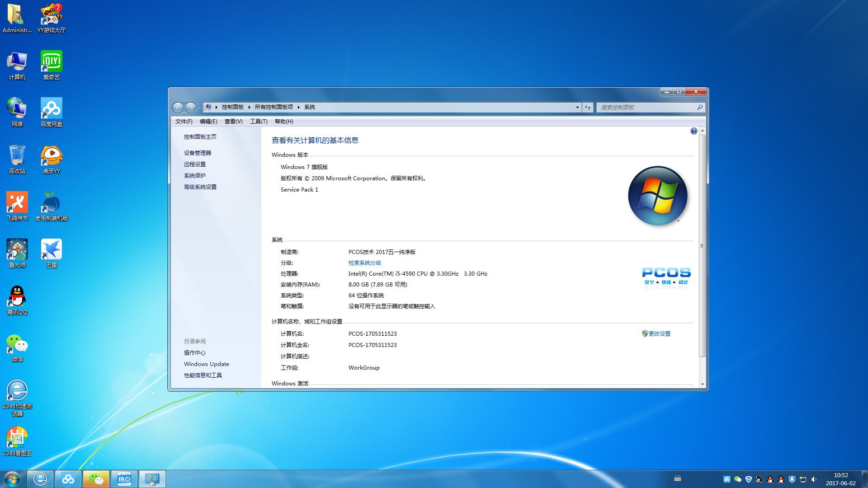Click the scroll down arrow of the window
Image resolution: width=868 pixels, height=488 pixels.
702,385
